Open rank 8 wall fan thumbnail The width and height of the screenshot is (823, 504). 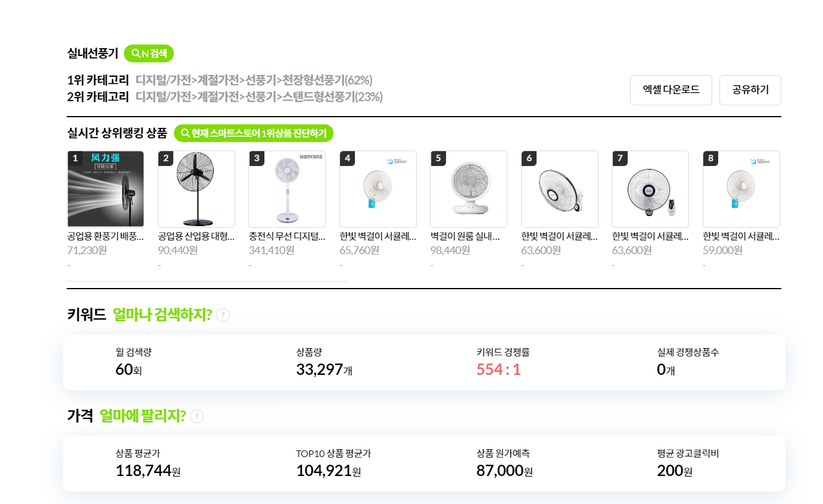741,189
